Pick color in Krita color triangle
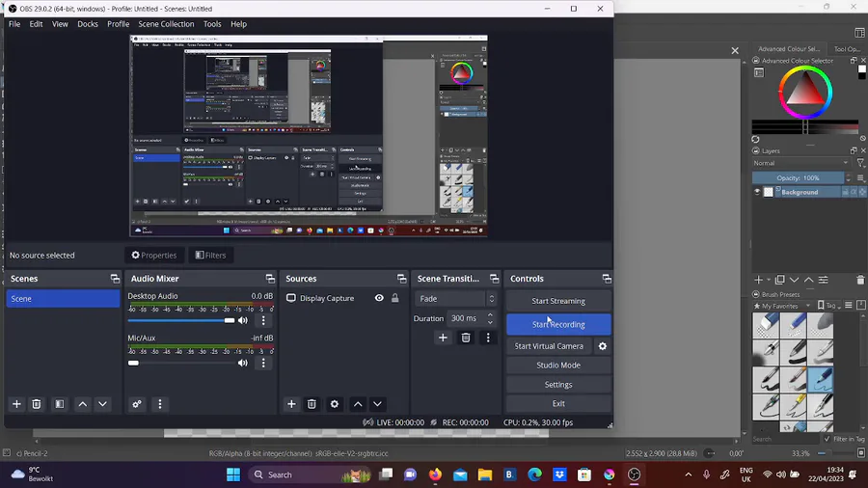 coord(804,92)
